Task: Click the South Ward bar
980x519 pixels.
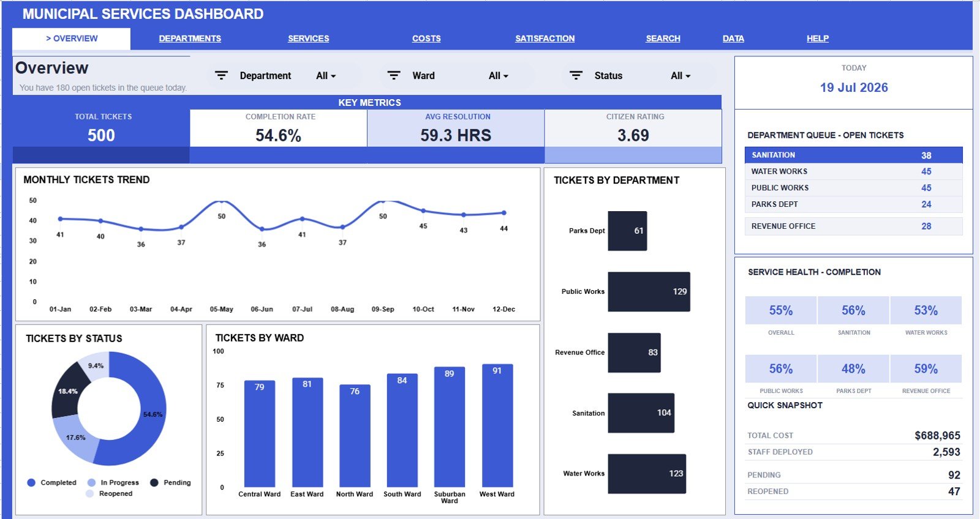Action: click(x=402, y=430)
